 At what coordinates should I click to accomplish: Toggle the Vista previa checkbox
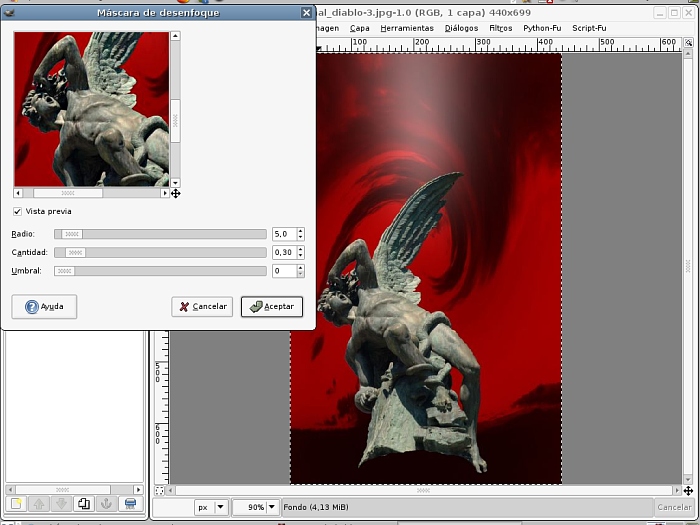pyautogui.click(x=17, y=211)
